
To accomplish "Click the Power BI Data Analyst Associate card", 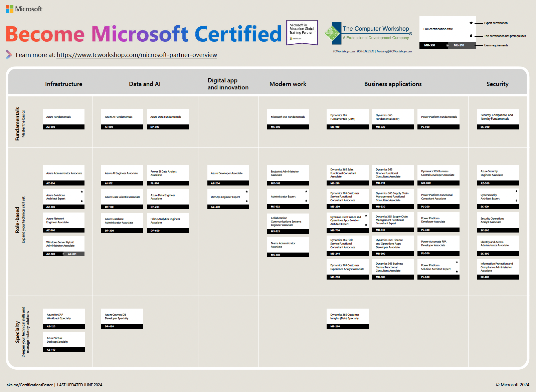I will [168, 175].
